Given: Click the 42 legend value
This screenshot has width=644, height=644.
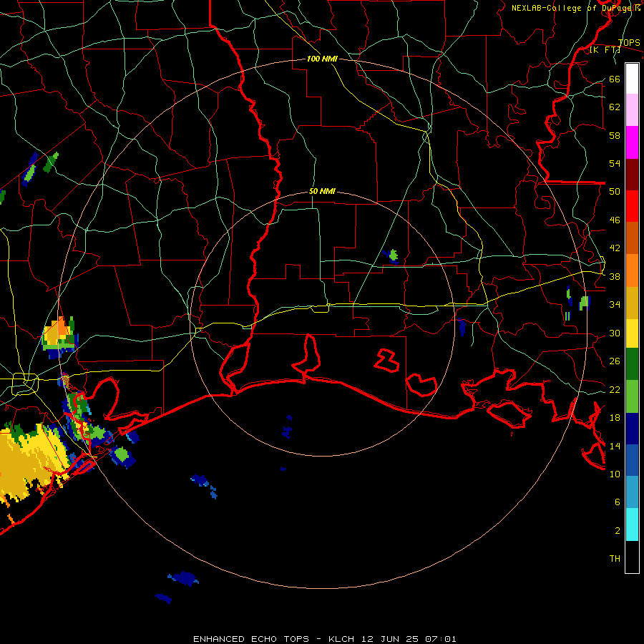Looking at the screenshot, I should pos(615,248).
